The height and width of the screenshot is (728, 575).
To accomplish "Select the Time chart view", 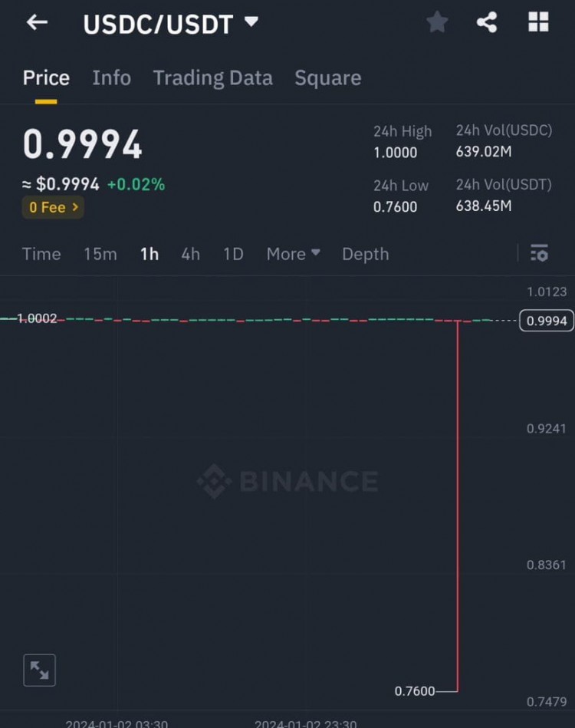I will pos(41,254).
